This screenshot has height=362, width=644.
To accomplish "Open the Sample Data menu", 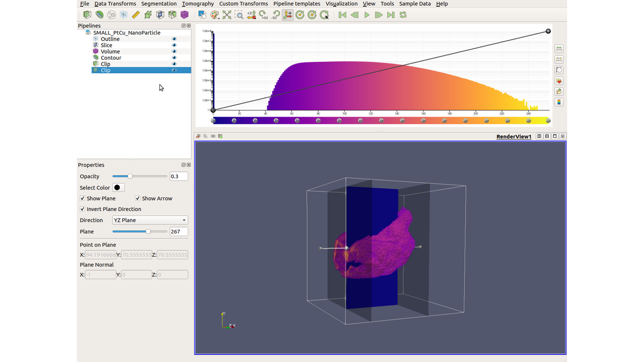I will coord(415,4).
